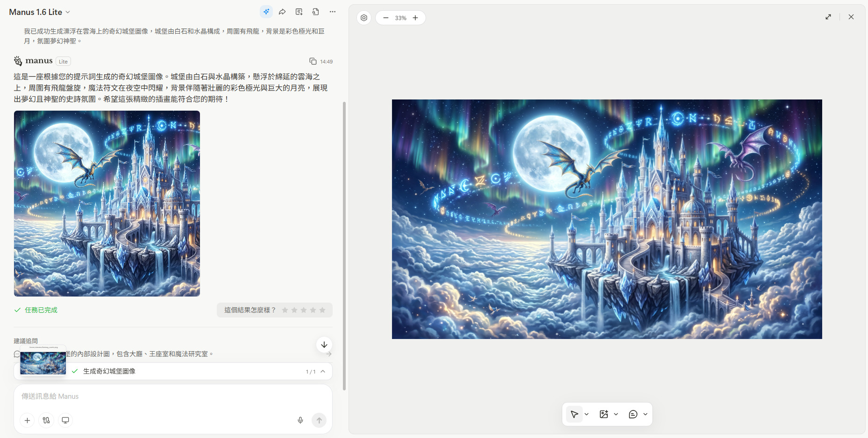This screenshot has width=868, height=438.
Task: Click the 建議追問 heading
Action: click(x=26, y=341)
